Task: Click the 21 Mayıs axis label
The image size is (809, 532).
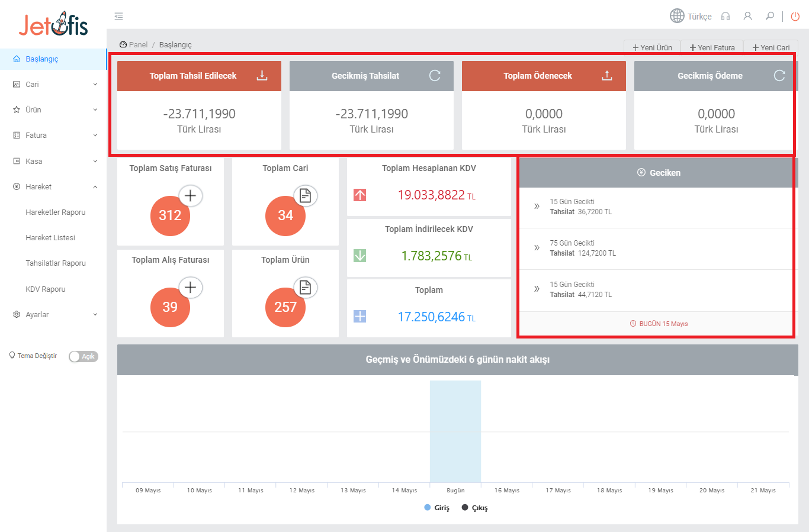Action: 763,491
